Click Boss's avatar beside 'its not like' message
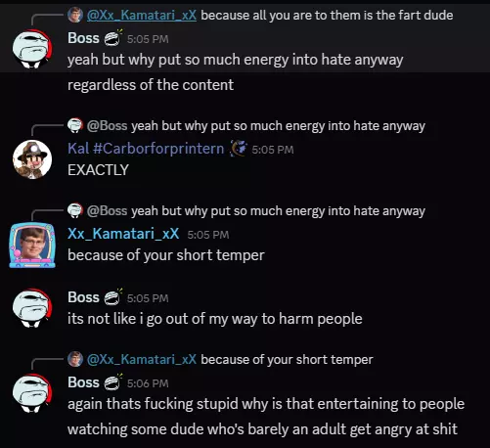The width and height of the screenshot is (490, 448). pos(32,308)
